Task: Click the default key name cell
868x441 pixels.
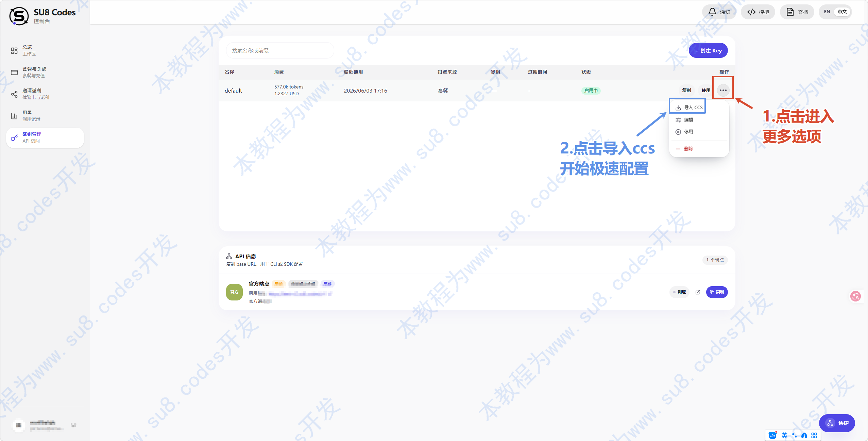Action: tap(233, 91)
